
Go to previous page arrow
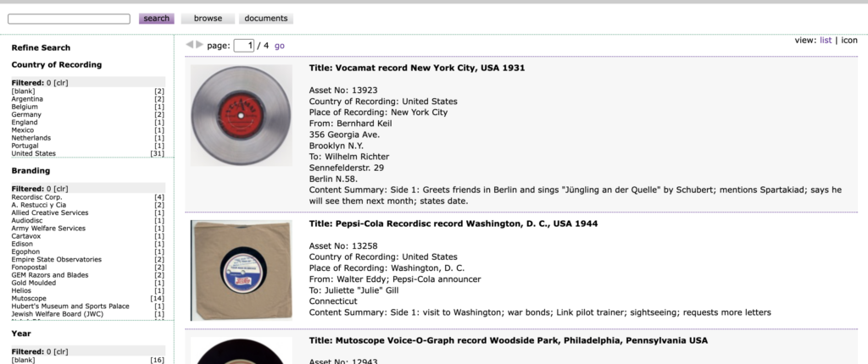click(x=189, y=45)
